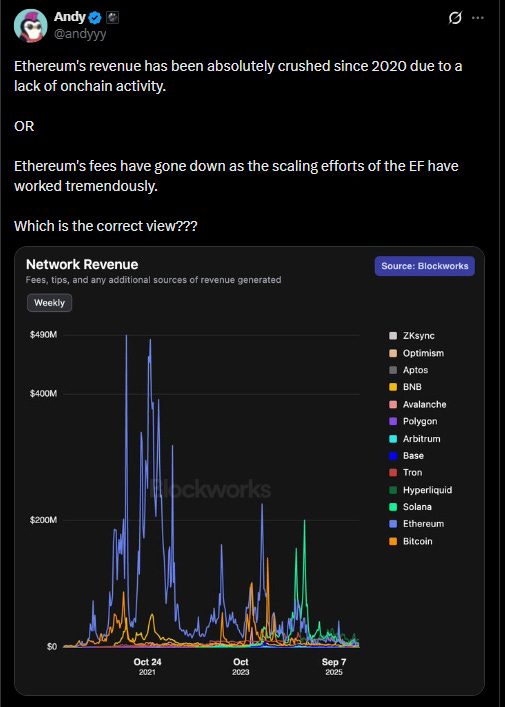Toggle the Aptos legend entry
This screenshot has width=505, height=707.
[x=409, y=370]
